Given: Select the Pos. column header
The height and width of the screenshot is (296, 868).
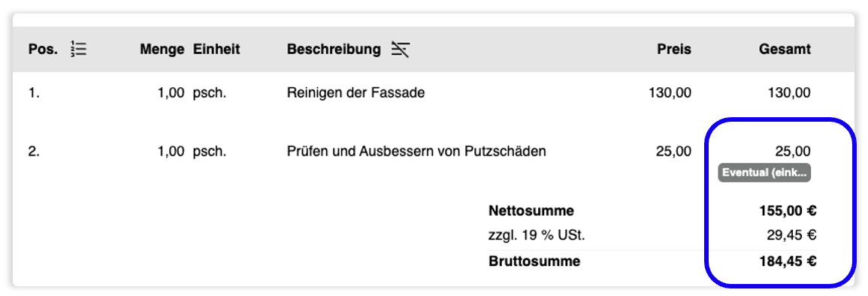Looking at the screenshot, I should [x=43, y=50].
